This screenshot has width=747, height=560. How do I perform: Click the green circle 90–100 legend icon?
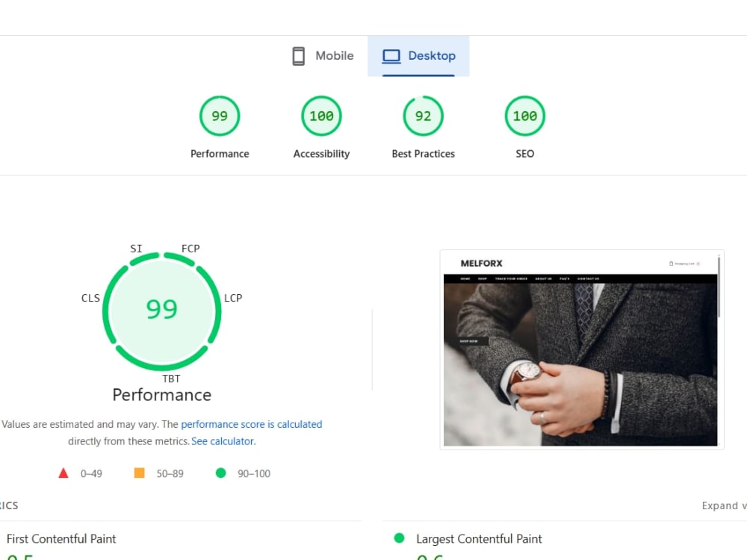220,473
